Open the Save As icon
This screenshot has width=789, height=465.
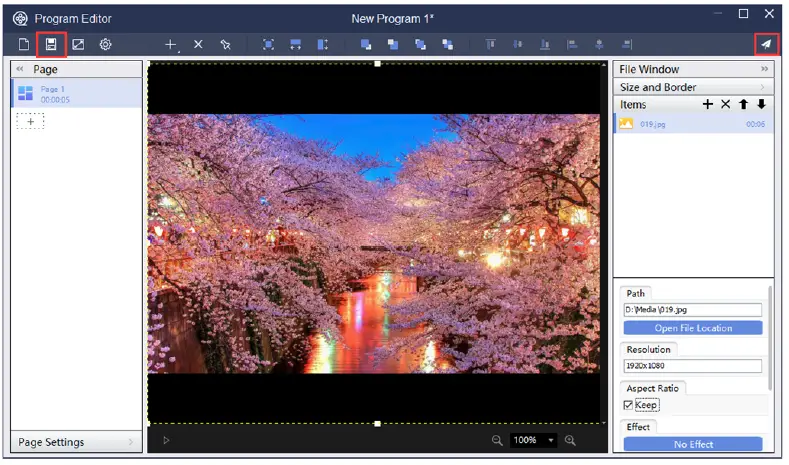pos(78,44)
